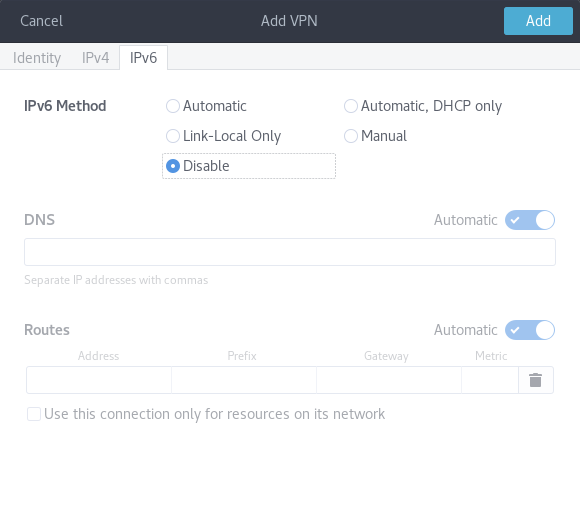
Task: Toggle the Routes Automatic switch
Action: pos(530,330)
